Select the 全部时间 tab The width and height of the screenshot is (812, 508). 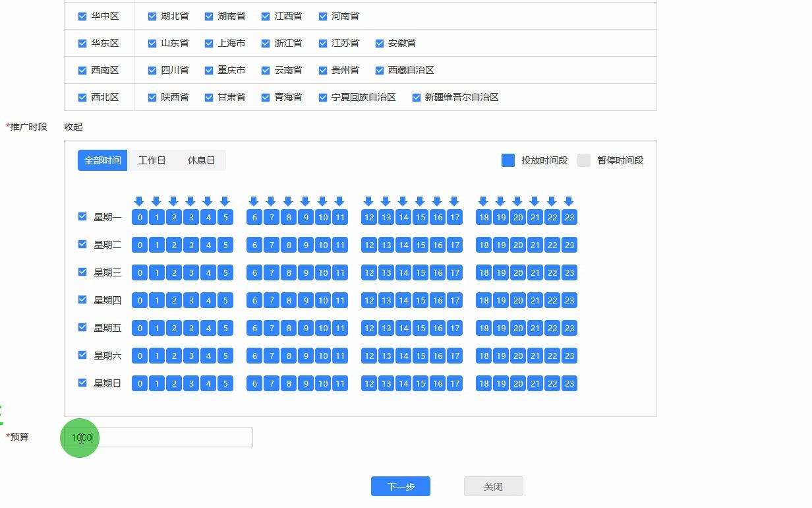pos(102,160)
